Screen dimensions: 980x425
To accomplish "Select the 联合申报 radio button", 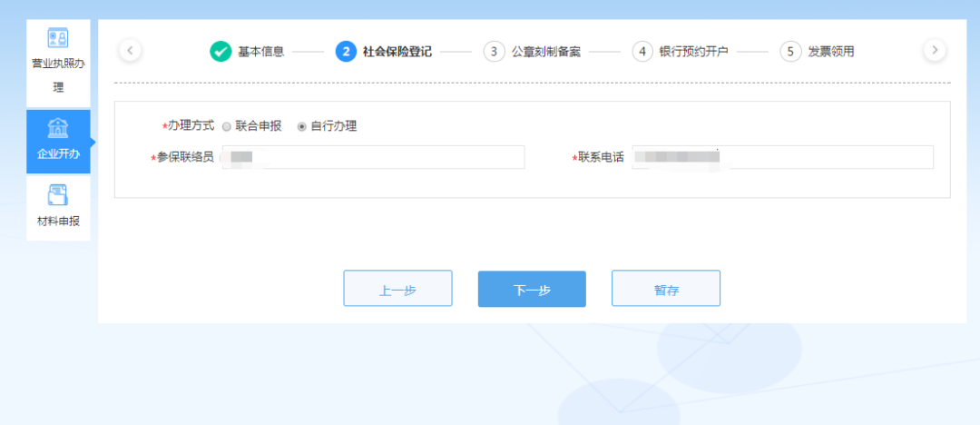I will point(227,127).
